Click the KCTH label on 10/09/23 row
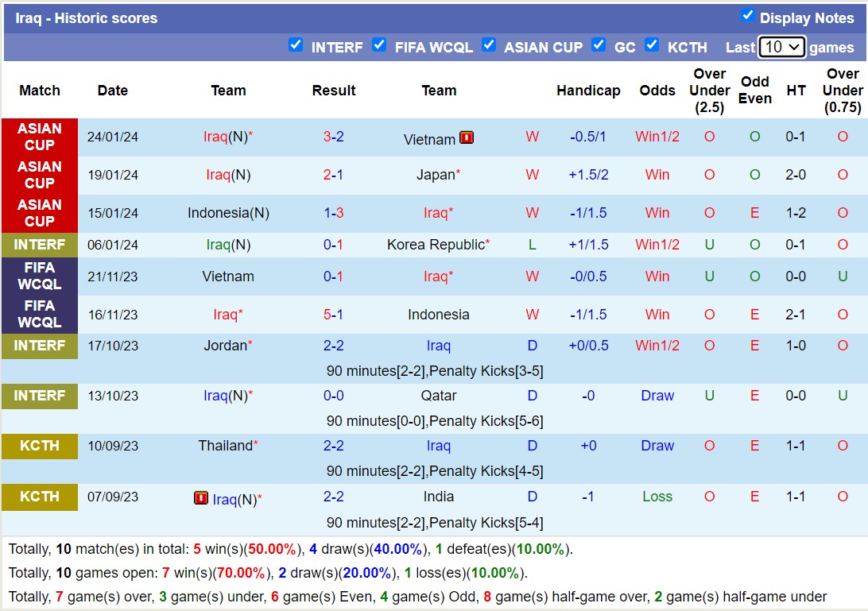This screenshot has width=868, height=611. point(40,446)
